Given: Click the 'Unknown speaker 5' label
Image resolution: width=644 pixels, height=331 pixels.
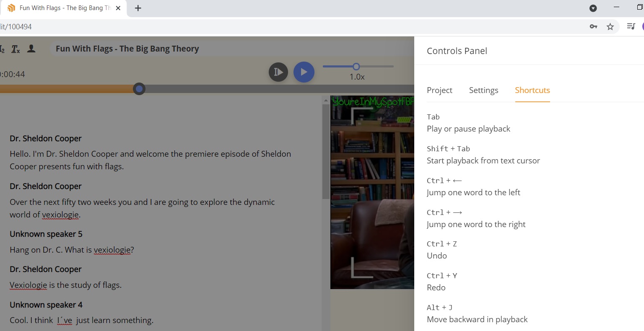Looking at the screenshot, I should point(46,234).
